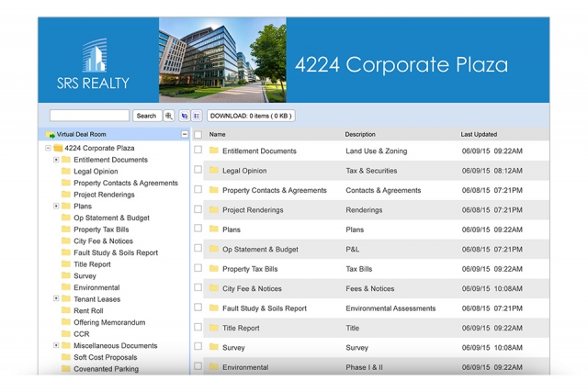Click the Legal Opinion folder icon in list

pyautogui.click(x=213, y=171)
